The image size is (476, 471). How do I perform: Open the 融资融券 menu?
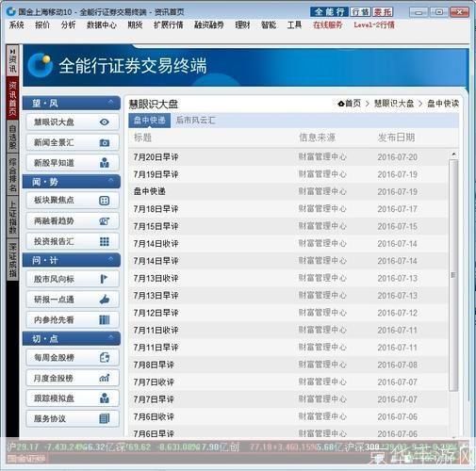[x=209, y=24]
